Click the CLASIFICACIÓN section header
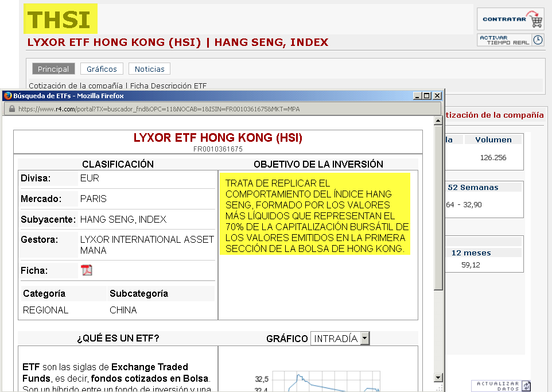Image resolution: width=552 pixels, height=392 pixels. point(118,164)
